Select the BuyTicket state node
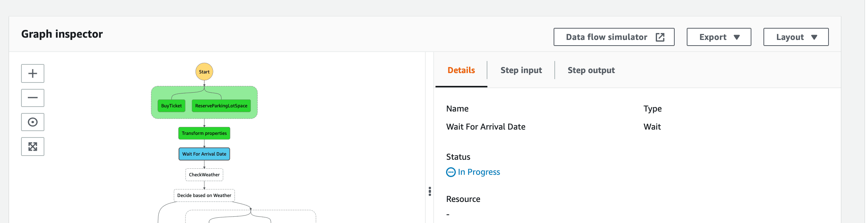Image resolution: width=868 pixels, height=223 pixels. [171, 106]
